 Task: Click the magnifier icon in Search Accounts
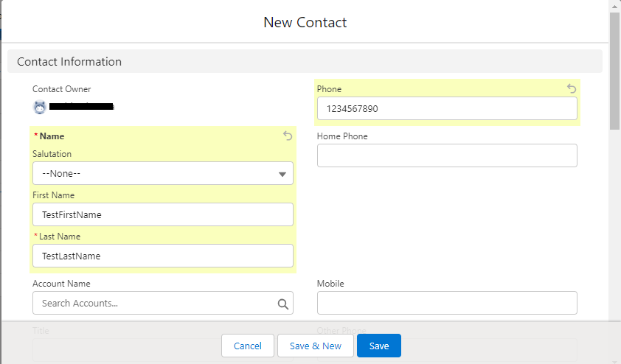pyautogui.click(x=282, y=304)
